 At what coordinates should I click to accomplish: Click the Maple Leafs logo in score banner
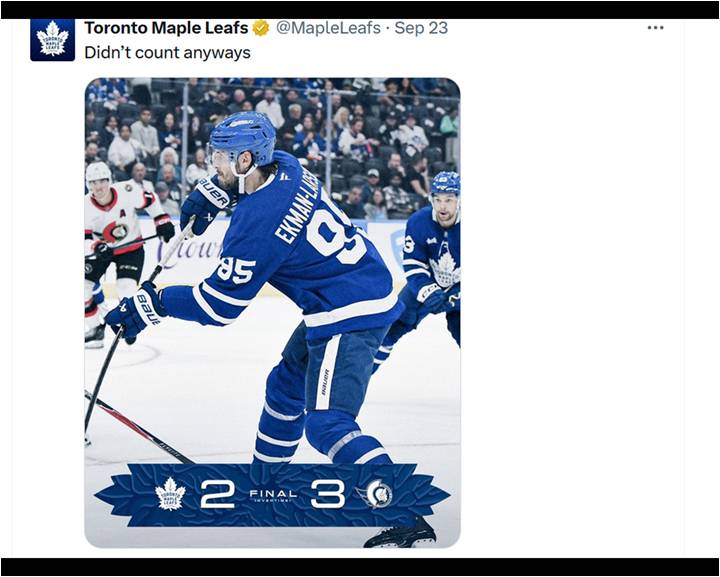170,494
